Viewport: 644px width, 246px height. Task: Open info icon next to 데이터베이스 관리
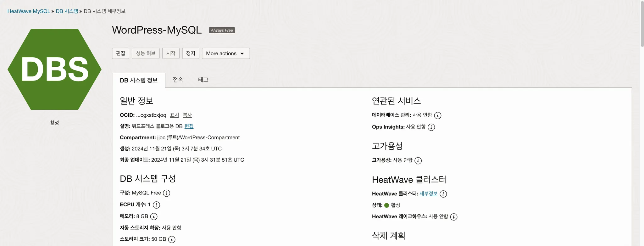pos(438,115)
